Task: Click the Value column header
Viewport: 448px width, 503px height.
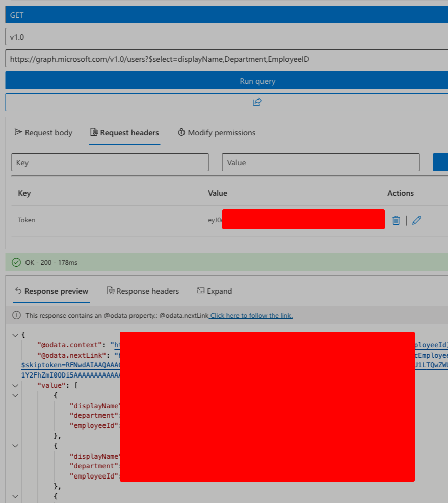Action: coord(218,193)
